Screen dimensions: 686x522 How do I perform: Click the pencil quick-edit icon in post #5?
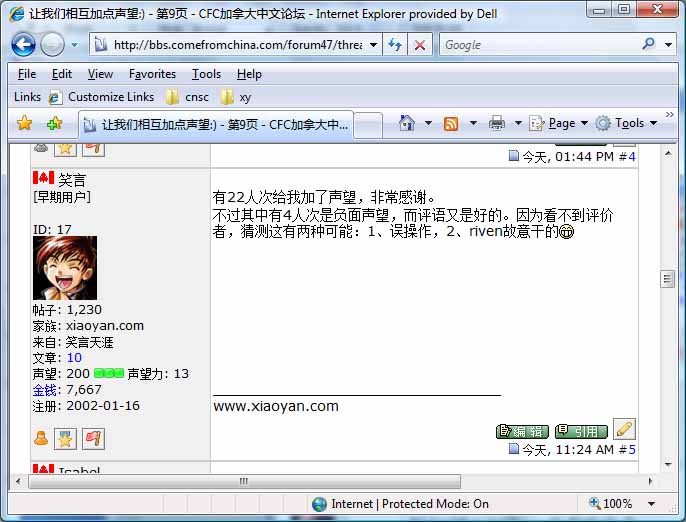pos(624,429)
